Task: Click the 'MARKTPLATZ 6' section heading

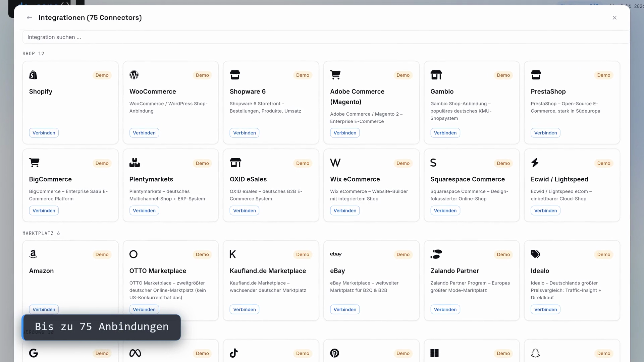Action: [x=41, y=233]
